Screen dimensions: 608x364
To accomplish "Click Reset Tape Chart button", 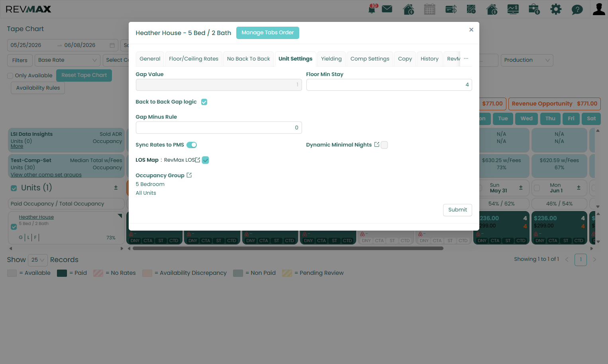I will (x=84, y=75).
